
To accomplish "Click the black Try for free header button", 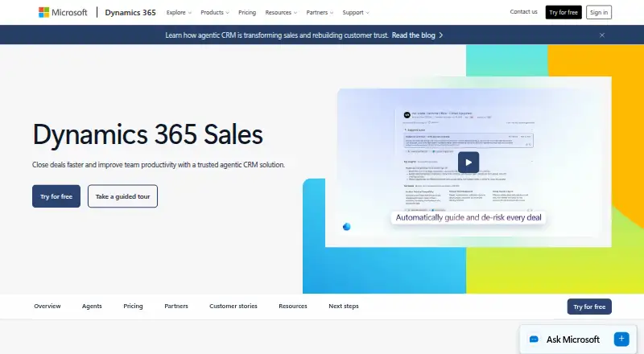I will coord(563,12).
